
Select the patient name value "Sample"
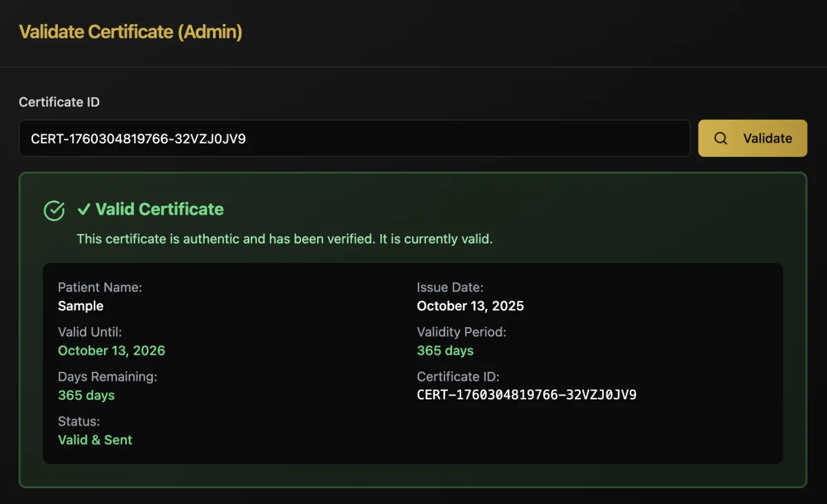click(81, 306)
